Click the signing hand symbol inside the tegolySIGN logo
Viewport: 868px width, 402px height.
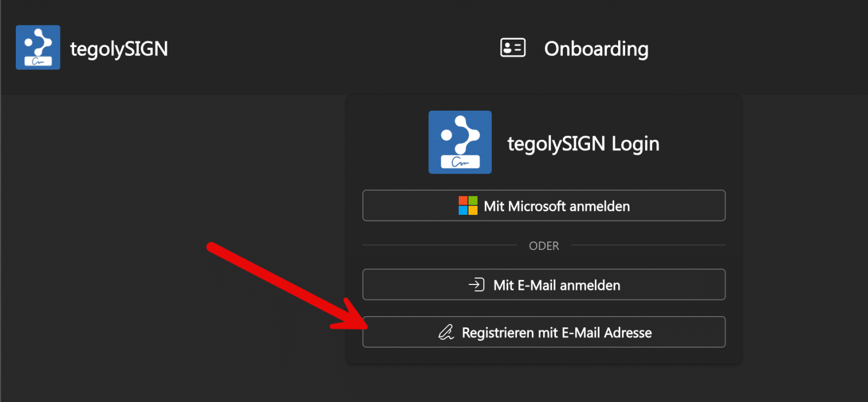tap(460, 163)
